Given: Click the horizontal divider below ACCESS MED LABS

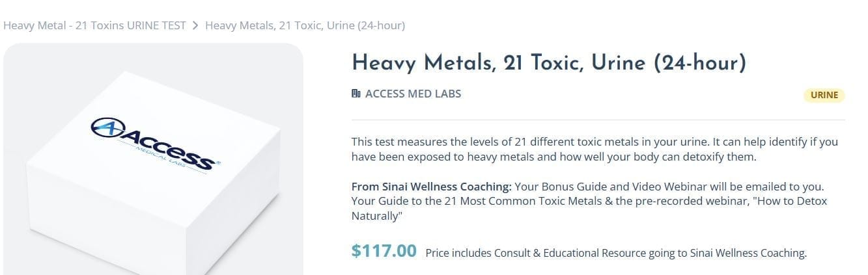Looking at the screenshot, I should pyautogui.click(x=598, y=120).
